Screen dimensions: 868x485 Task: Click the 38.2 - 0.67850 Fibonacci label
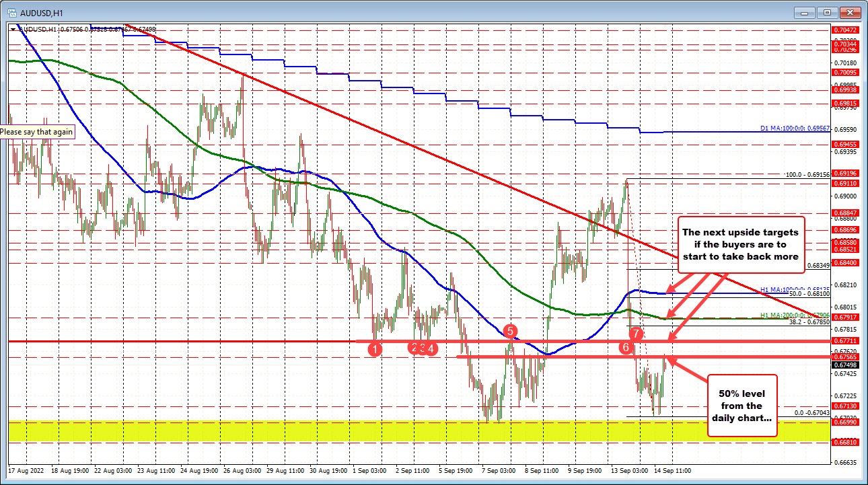(809, 322)
